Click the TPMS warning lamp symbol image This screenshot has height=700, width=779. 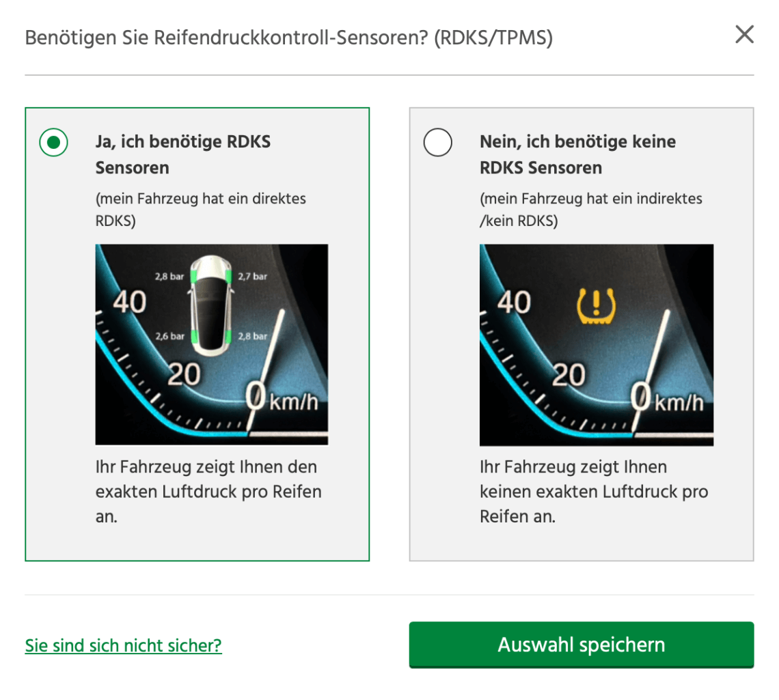(x=596, y=307)
